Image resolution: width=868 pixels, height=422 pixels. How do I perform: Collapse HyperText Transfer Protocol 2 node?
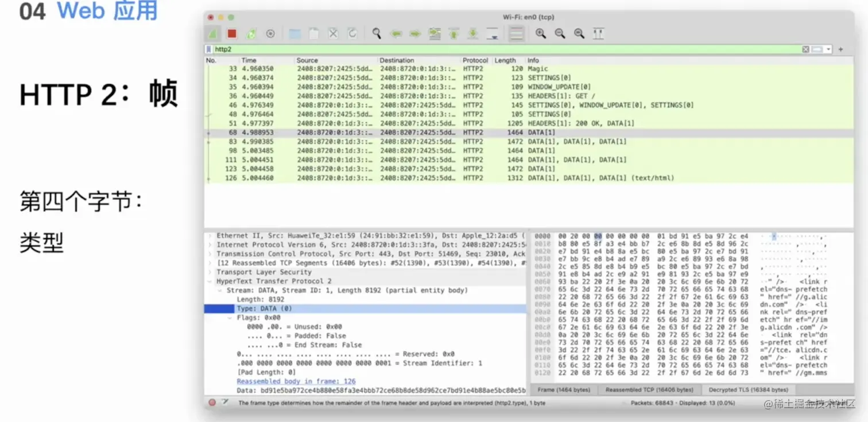tap(211, 281)
